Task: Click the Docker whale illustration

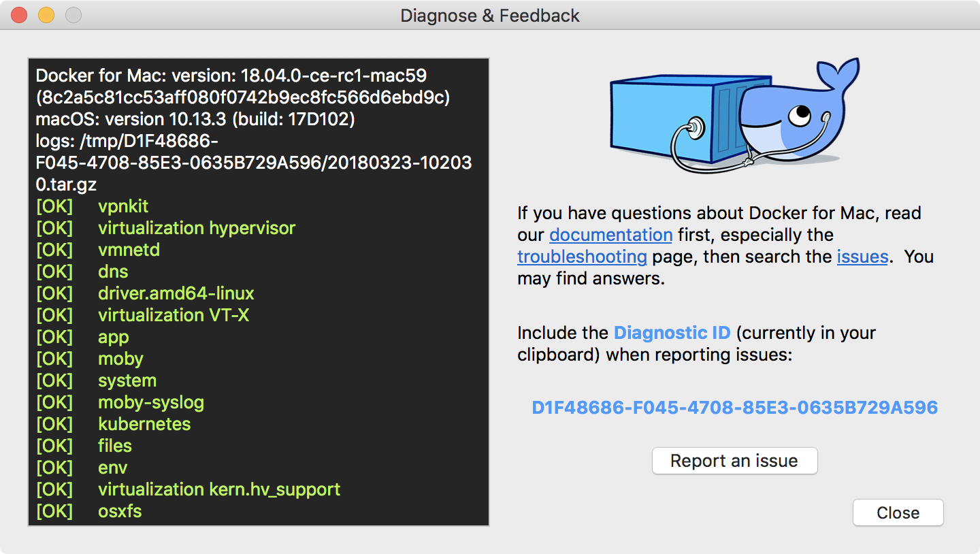Action: tap(734, 117)
